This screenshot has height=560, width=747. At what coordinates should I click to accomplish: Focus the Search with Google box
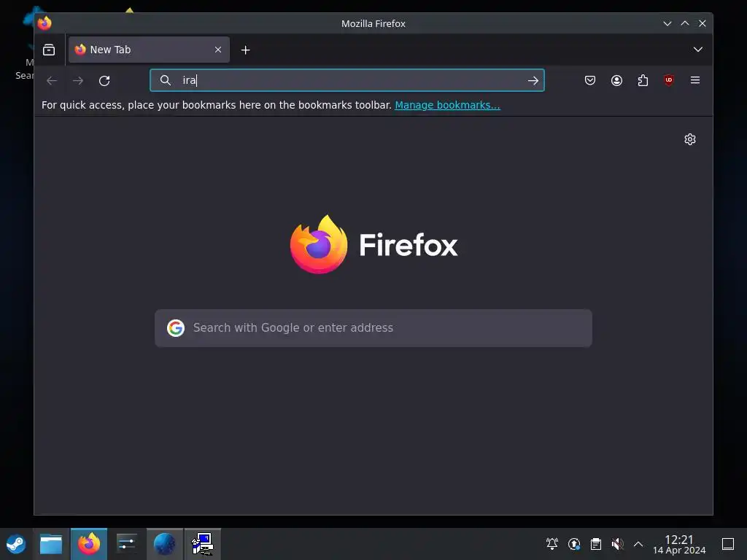click(x=373, y=328)
